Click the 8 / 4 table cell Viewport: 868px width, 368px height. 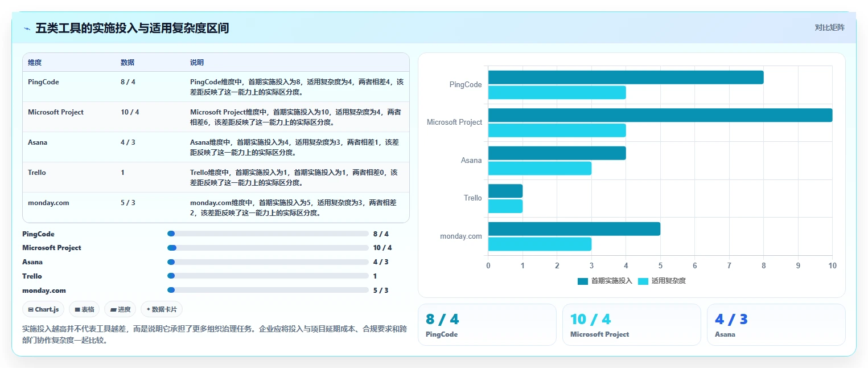(128, 82)
